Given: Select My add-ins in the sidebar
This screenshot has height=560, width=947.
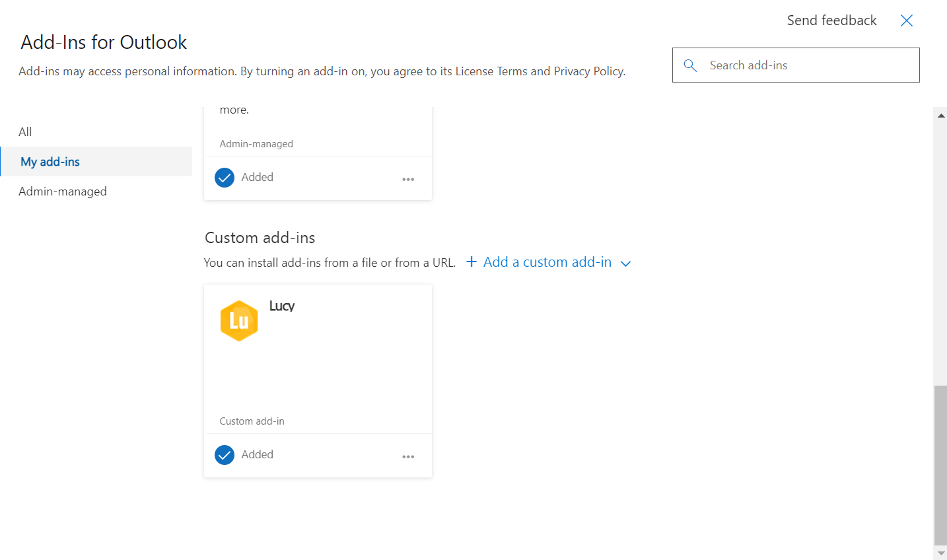Looking at the screenshot, I should click(49, 161).
